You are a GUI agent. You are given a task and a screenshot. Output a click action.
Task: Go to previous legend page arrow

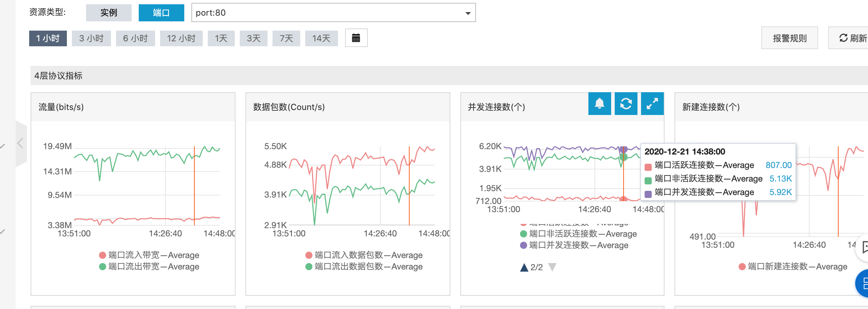pos(524,267)
